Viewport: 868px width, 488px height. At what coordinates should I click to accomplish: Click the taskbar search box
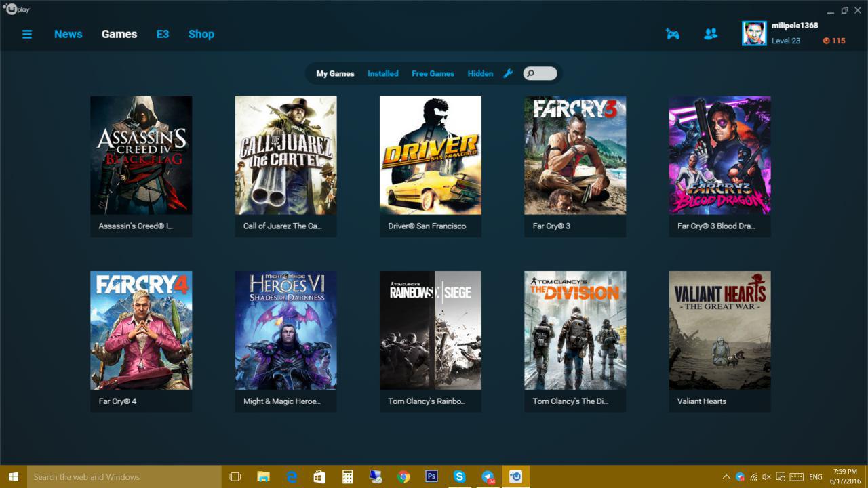pos(124,476)
